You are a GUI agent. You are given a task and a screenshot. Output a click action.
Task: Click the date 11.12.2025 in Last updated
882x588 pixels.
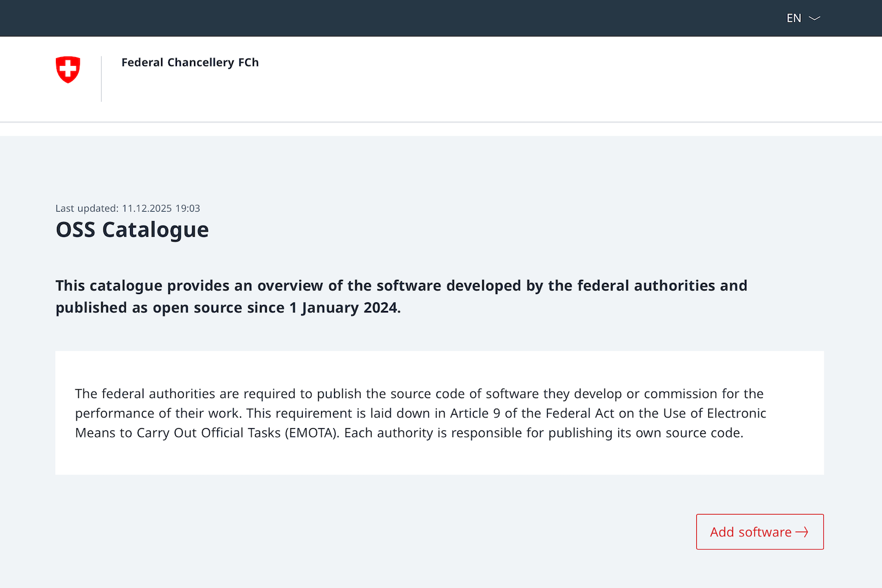[x=147, y=208]
